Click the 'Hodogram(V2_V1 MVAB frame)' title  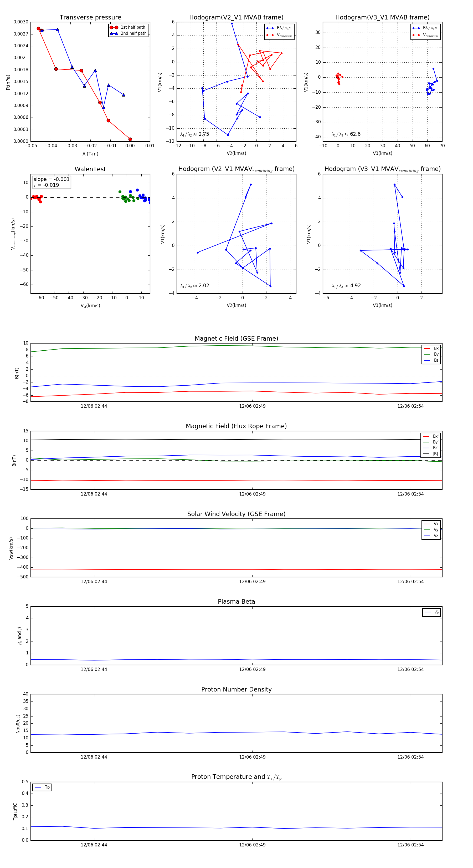(x=236, y=18)
